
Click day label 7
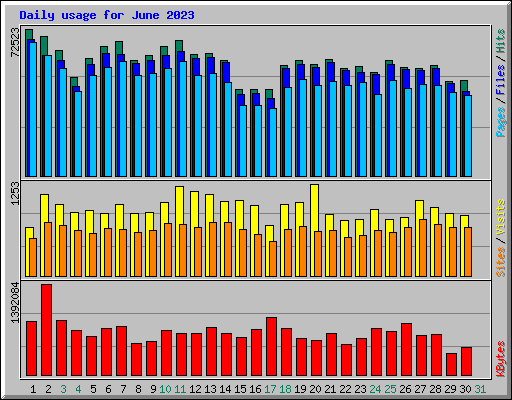pyautogui.click(x=123, y=389)
